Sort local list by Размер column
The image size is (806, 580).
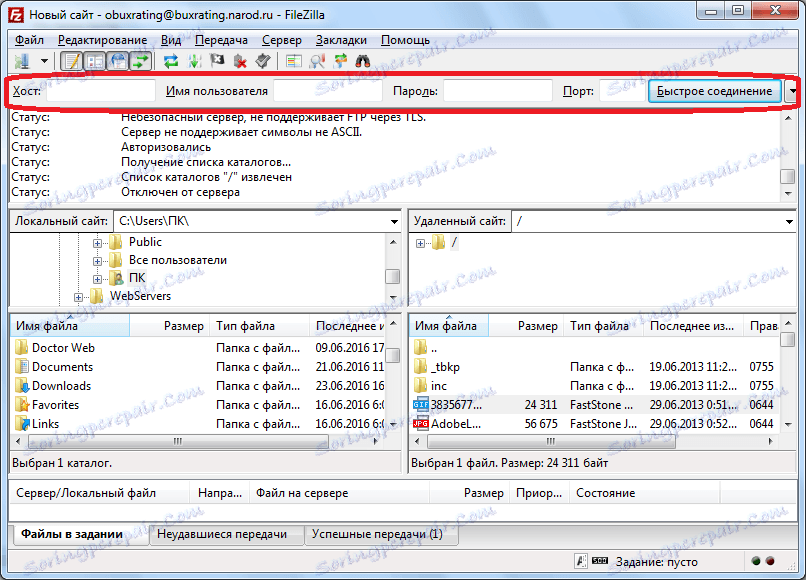pos(170,326)
